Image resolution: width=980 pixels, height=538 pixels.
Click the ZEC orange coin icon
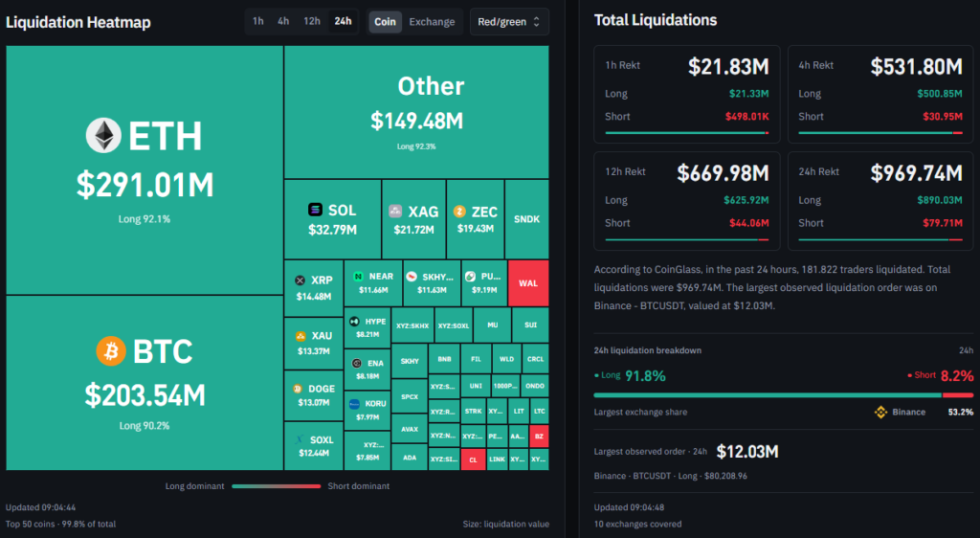(459, 212)
